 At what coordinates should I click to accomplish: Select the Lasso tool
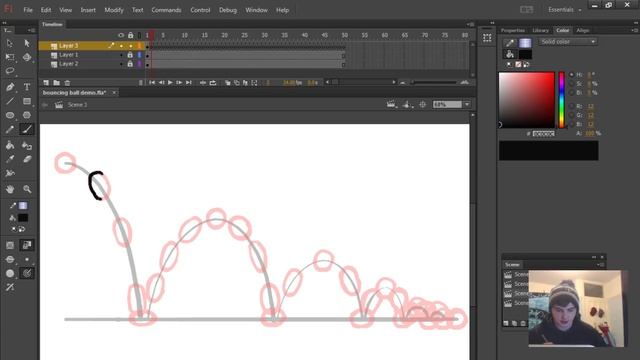10,71
